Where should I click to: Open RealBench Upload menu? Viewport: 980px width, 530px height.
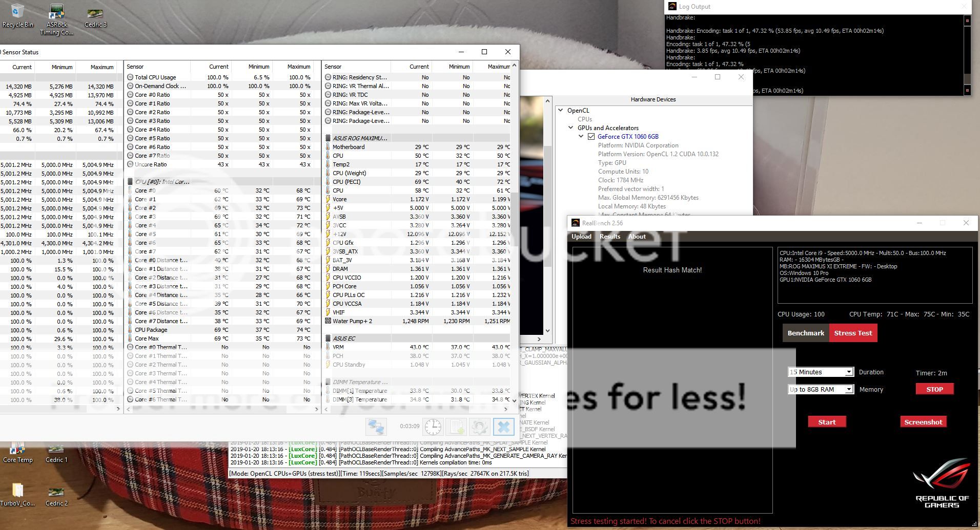click(x=581, y=237)
